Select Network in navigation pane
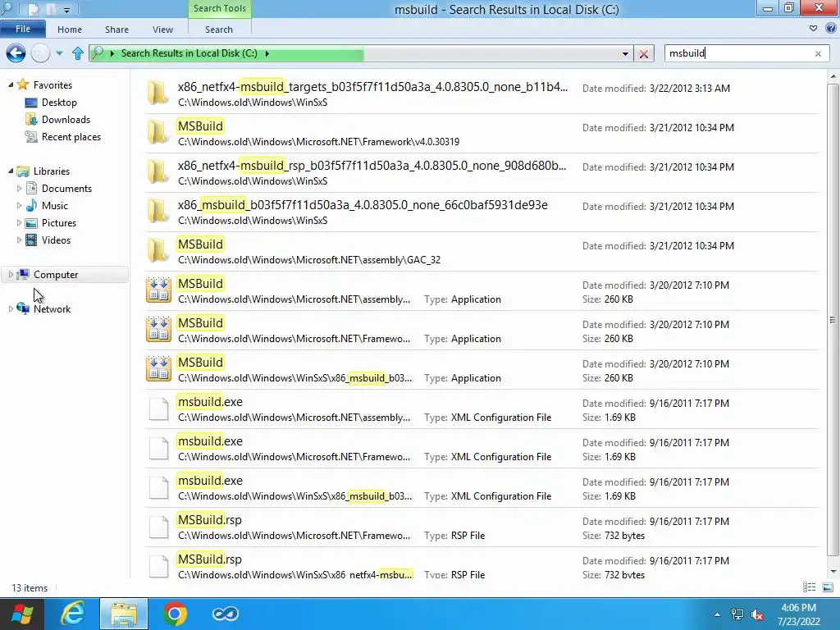This screenshot has height=630, width=840. [x=52, y=309]
